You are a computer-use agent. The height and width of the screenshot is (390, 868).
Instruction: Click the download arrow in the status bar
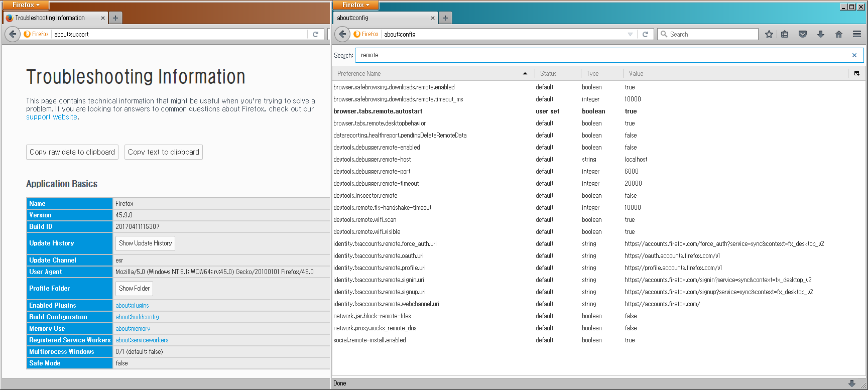coord(852,383)
